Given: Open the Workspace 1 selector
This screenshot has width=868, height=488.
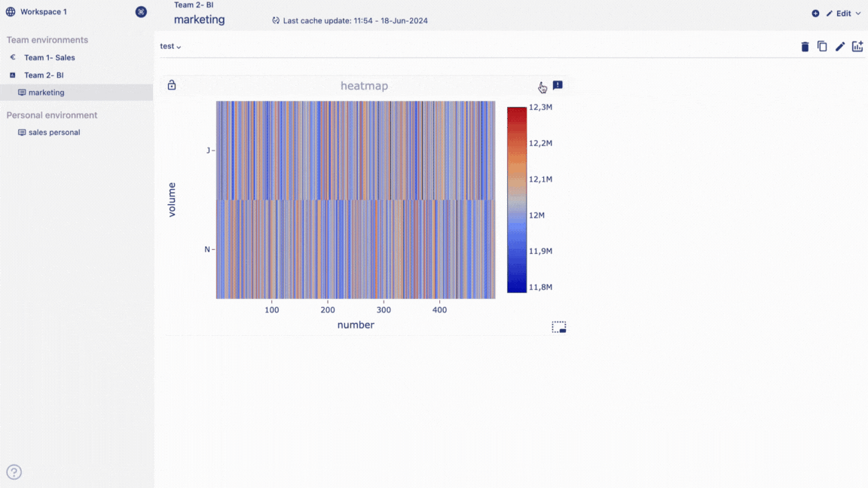Looking at the screenshot, I should pyautogui.click(x=43, y=12).
